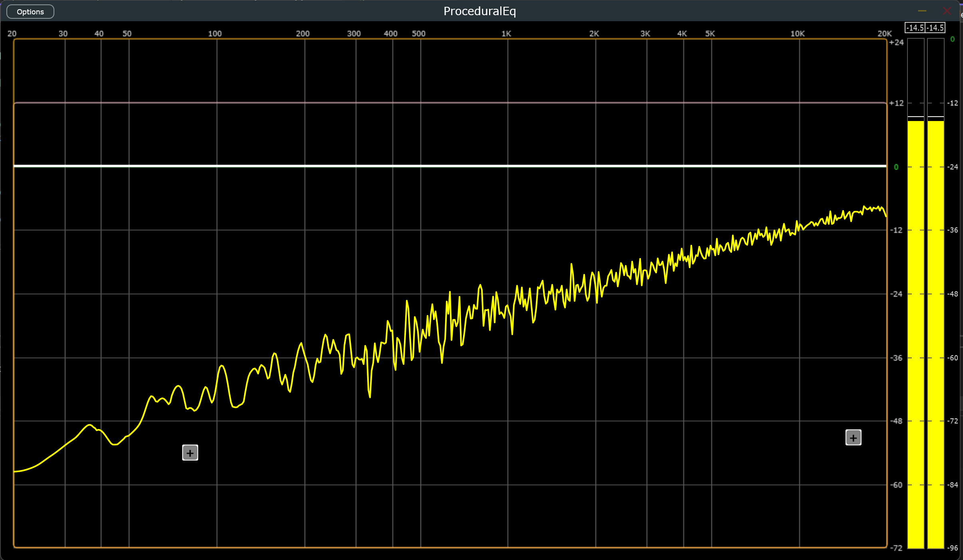The image size is (963, 560).
Task: Click the plus icon near 100 Hz
Action: coord(190,453)
